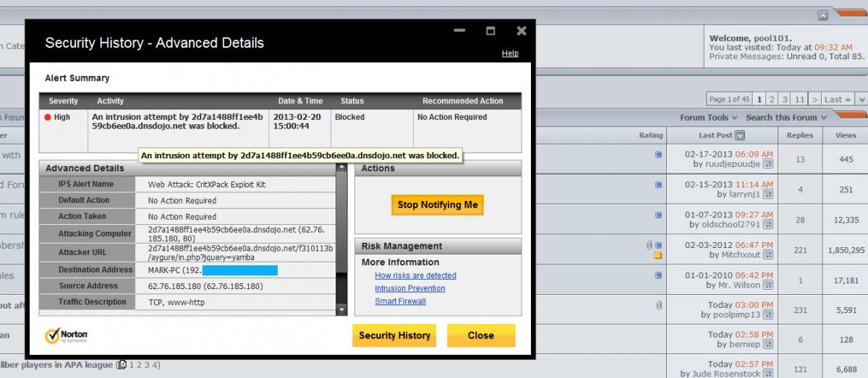Toggle Last Post sort order arrow
Viewport: 868px width, 378px height.
pyautogui.click(x=740, y=135)
